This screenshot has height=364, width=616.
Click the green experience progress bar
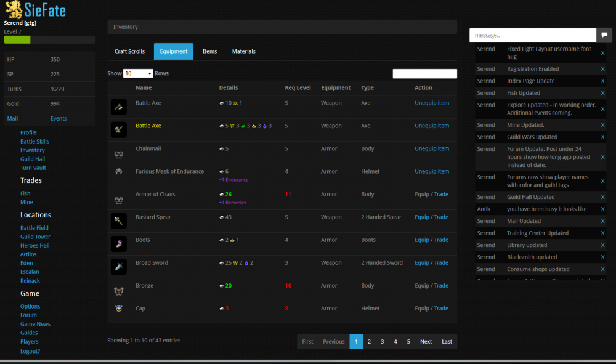tap(17, 40)
